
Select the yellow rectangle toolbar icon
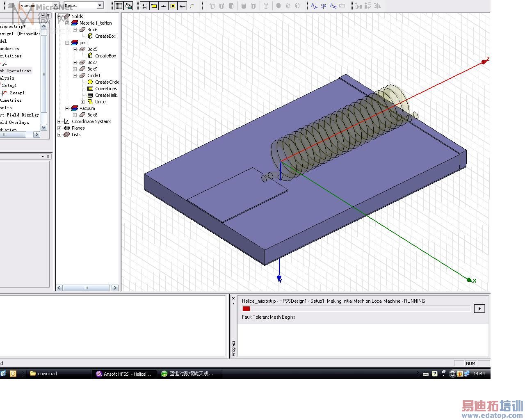tap(154, 6)
